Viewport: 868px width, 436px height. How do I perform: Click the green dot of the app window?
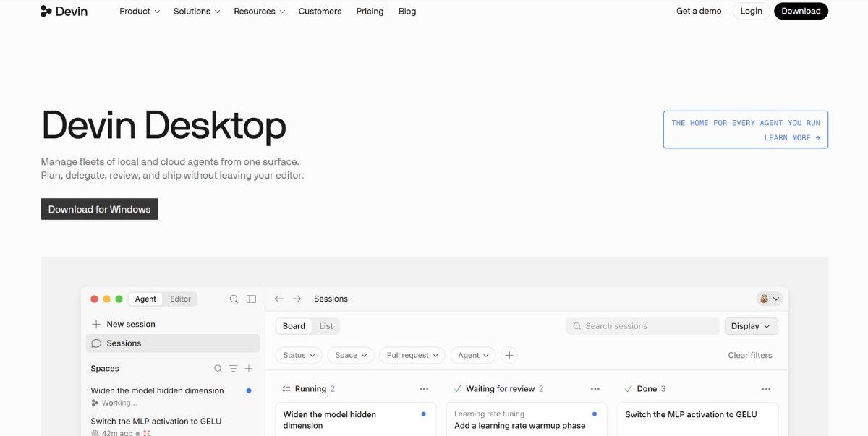click(x=119, y=299)
